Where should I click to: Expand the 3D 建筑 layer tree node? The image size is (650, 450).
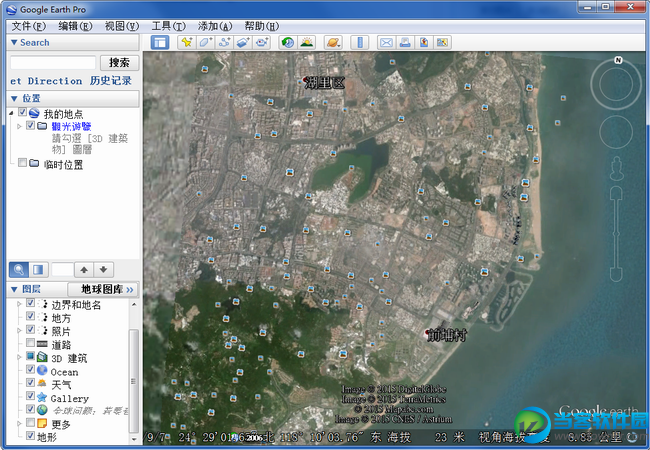point(19,357)
